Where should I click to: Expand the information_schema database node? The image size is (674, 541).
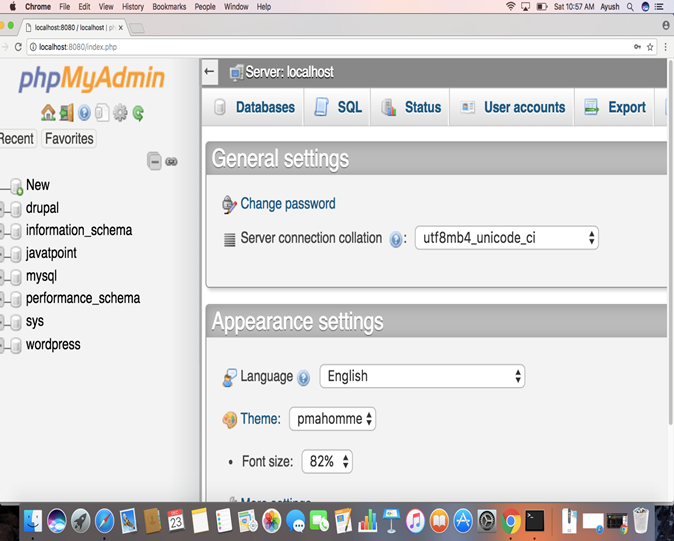click(2, 232)
